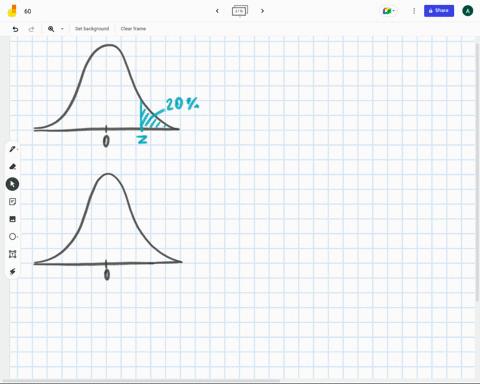This screenshot has width=480, height=384.
Task: Choose the Select arrow tool
Action: 12,184
